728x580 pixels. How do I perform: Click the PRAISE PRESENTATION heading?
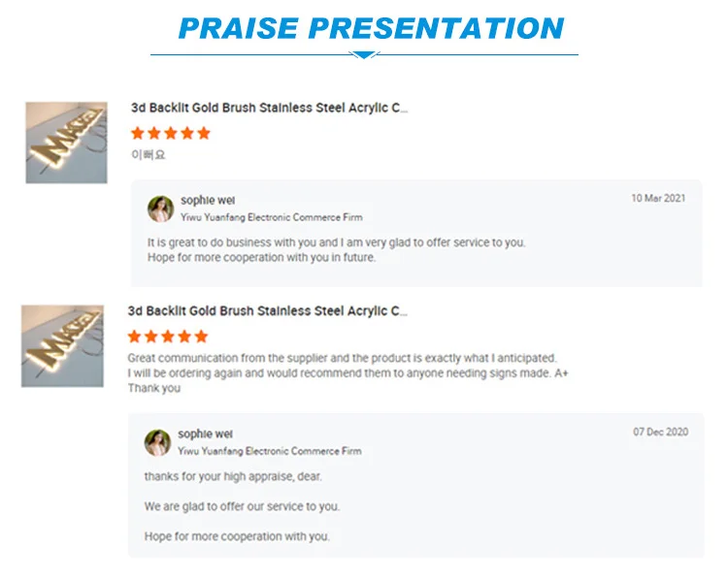pos(372,27)
